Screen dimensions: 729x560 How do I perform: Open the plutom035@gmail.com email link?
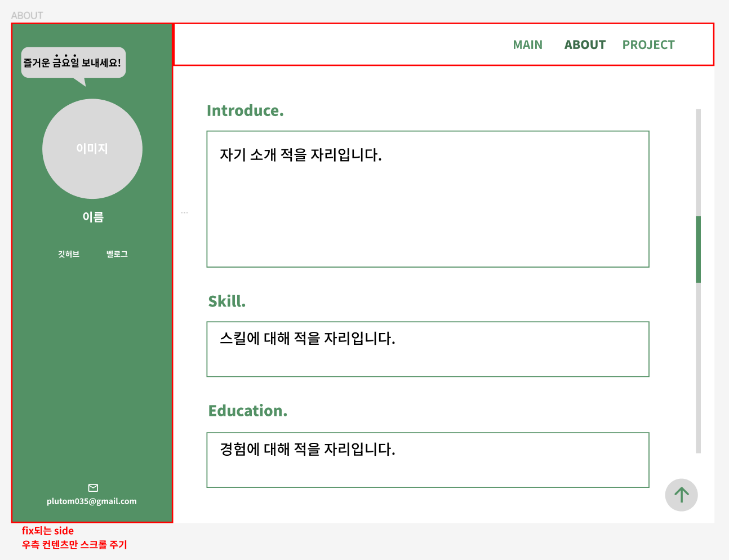pyautogui.click(x=92, y=501)
